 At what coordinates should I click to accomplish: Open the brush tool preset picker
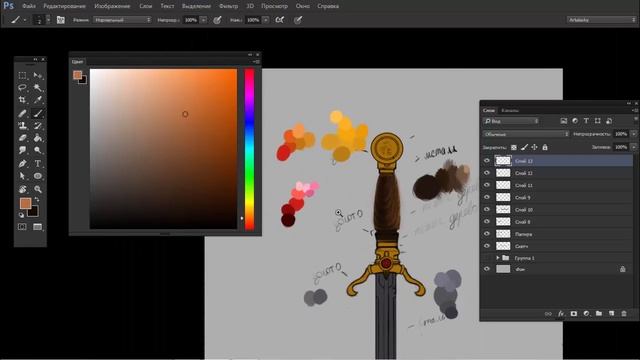point(18,20)
